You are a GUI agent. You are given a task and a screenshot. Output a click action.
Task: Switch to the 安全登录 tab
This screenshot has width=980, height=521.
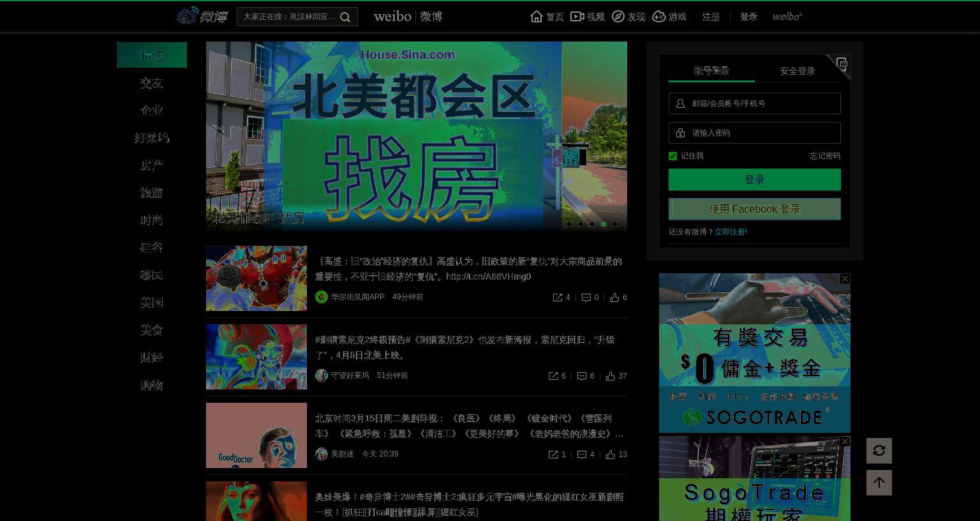(798, 71)
